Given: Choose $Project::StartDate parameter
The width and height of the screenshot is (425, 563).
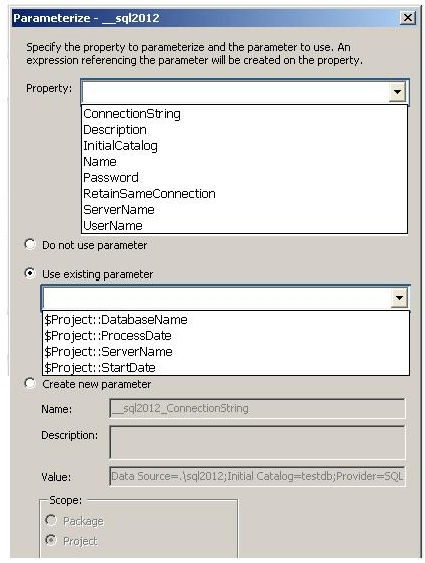Looking at the screenshot, I should (x=226, y=368).
